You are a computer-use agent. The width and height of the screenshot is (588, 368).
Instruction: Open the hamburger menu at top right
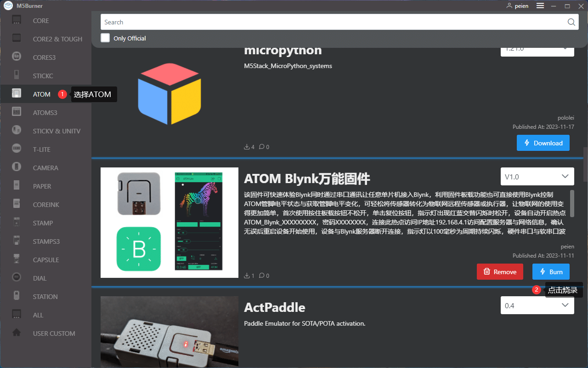pos(540,6)
